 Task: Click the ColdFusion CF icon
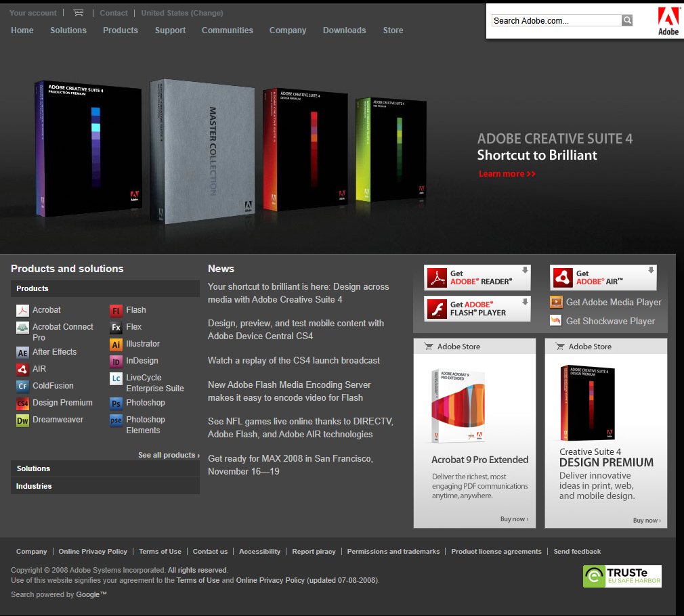(x=22, y=387)
